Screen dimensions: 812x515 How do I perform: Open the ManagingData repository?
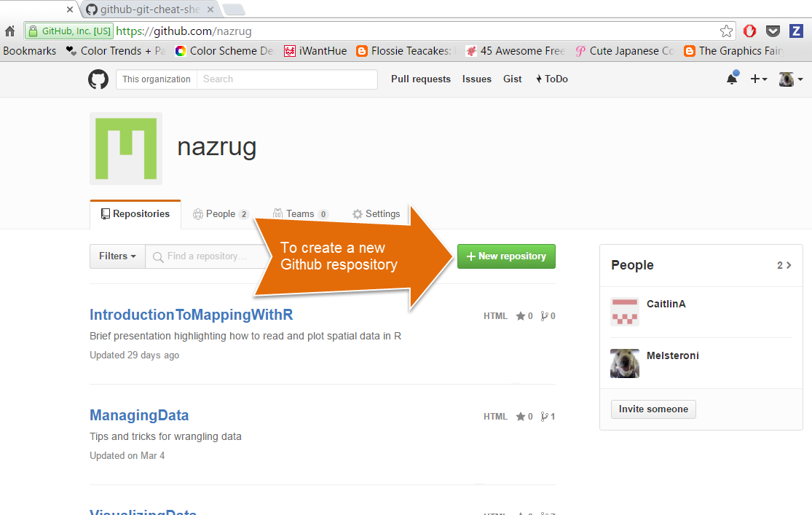click(x=139, y=415)
